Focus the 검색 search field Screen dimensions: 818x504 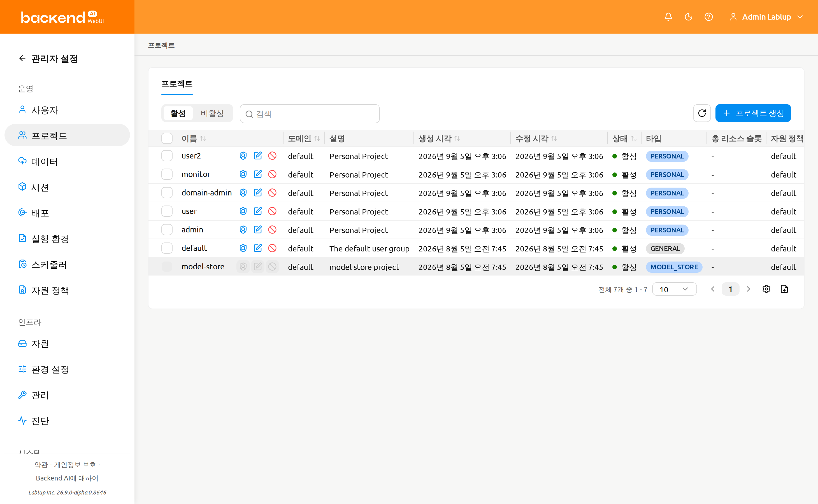click(x=310, y=114)
